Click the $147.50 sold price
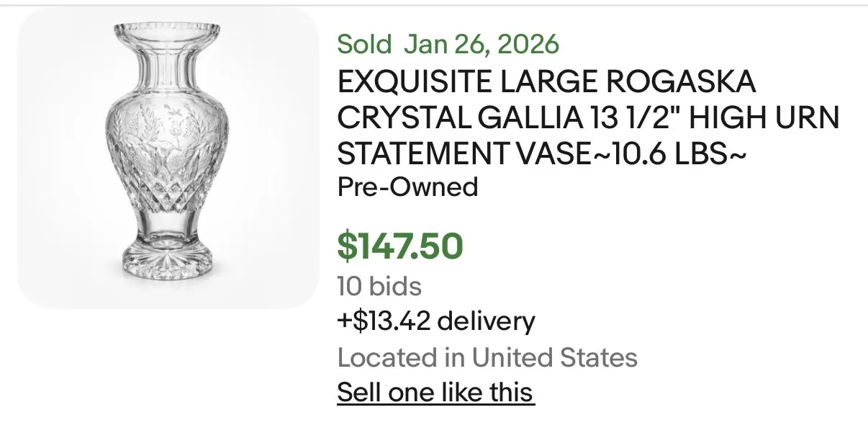Screen dimensions: 868x433 coord(400,246)
